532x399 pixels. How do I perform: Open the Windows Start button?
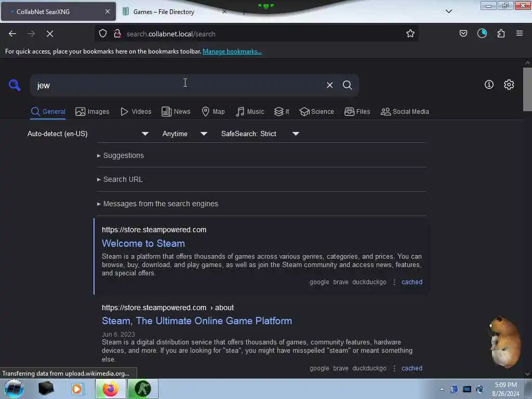pos(14,389)
